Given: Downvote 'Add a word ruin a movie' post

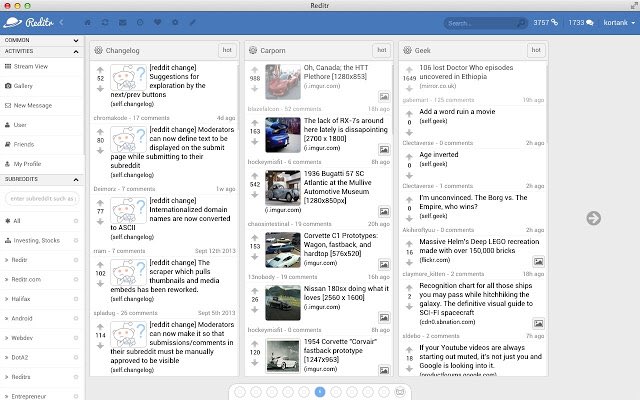Looking at the screenshot, I should [x=409, y=132].
